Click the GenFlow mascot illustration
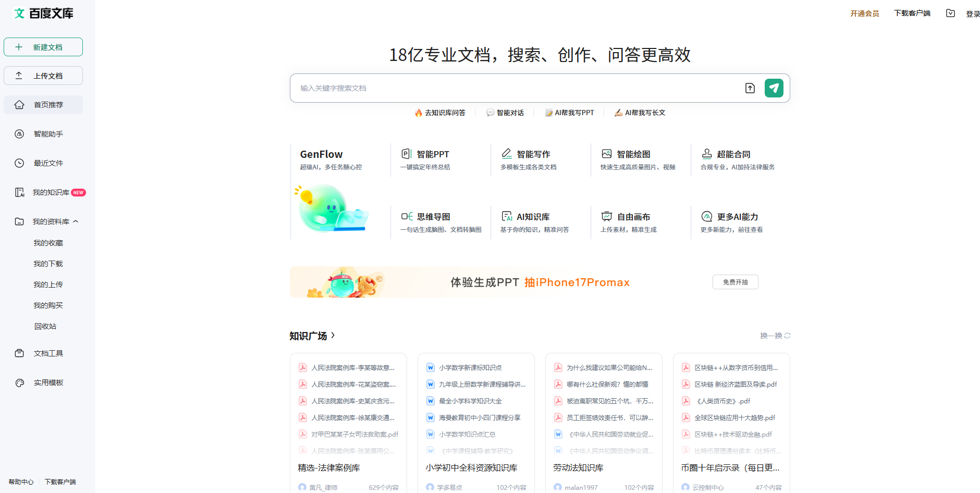 [332, 208]
